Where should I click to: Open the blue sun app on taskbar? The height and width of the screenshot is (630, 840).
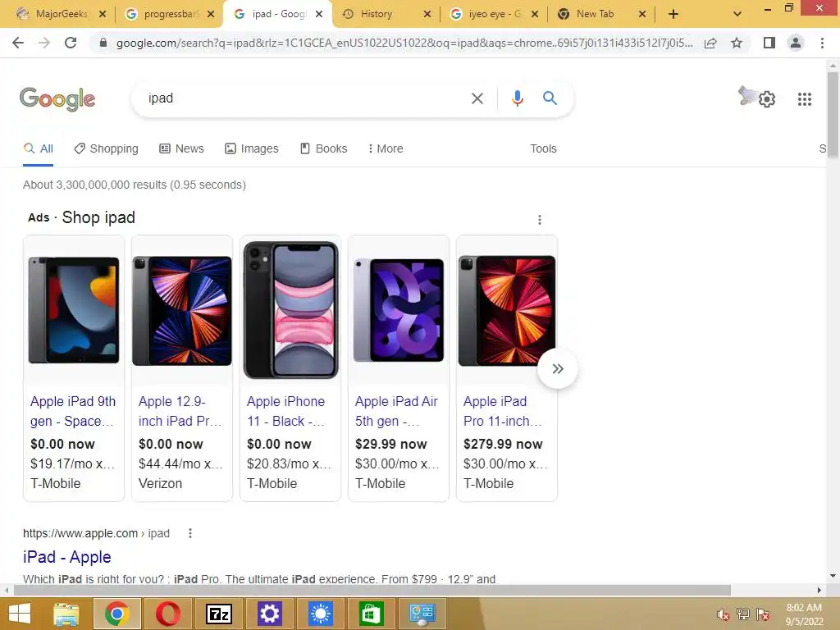pyautogui.click(x=321, y=614)
